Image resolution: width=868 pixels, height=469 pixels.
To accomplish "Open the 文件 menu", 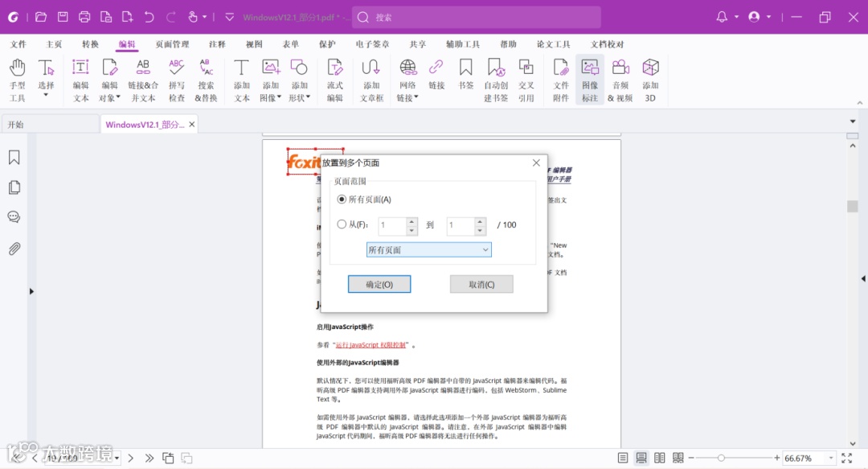I will 18,44.
